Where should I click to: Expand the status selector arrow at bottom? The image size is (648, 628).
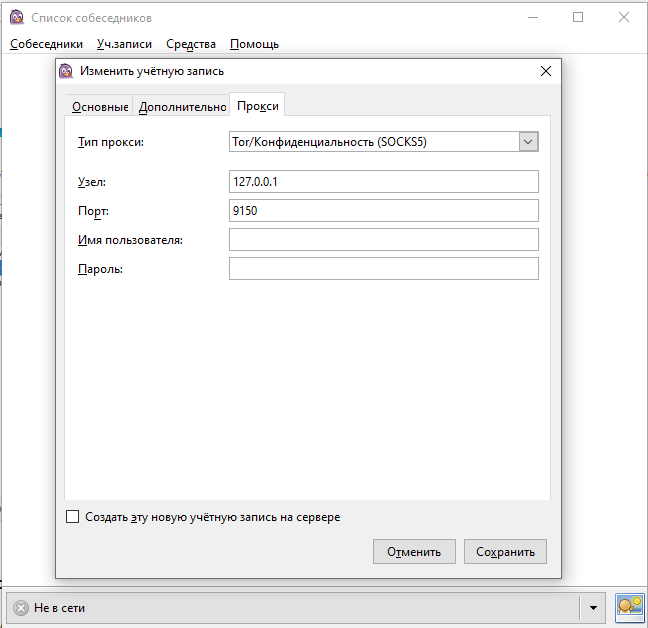593,607
